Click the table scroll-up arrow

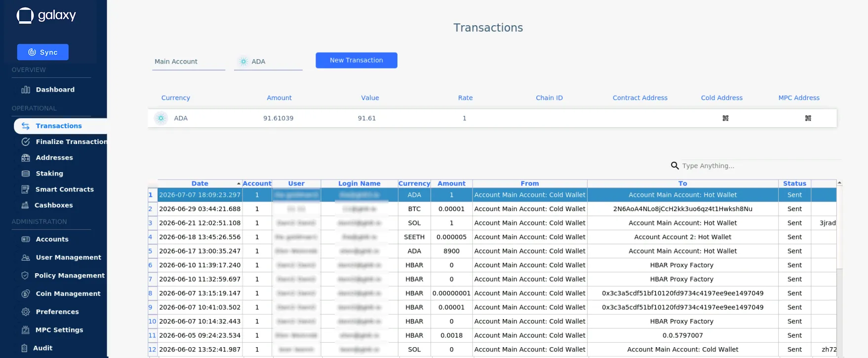[839, 183]
